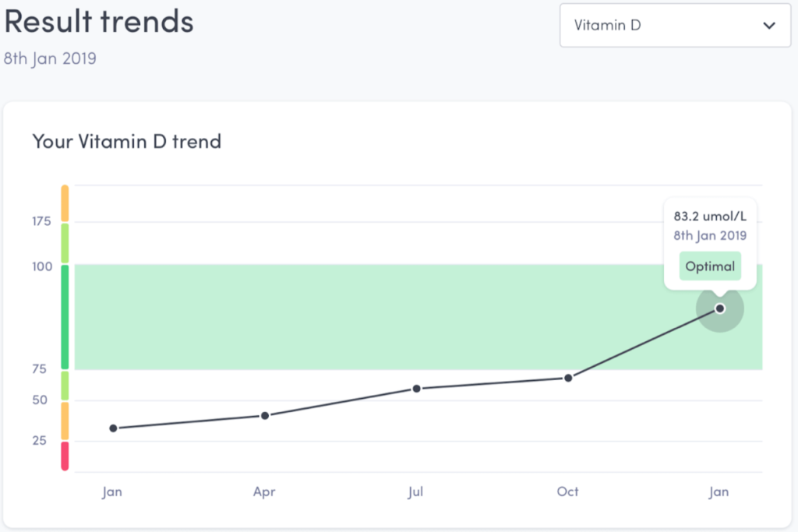Select the October data point
798x532 pixels.
pos(568,377)
